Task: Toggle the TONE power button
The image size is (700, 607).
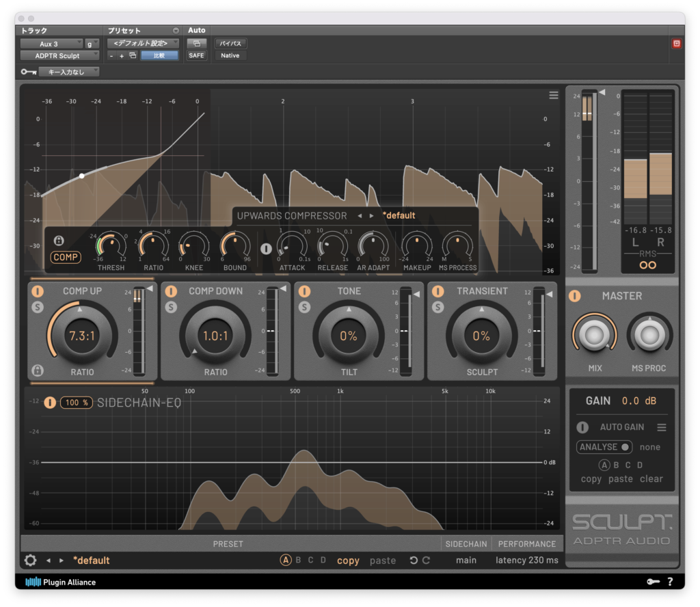Action: (304, 291)
